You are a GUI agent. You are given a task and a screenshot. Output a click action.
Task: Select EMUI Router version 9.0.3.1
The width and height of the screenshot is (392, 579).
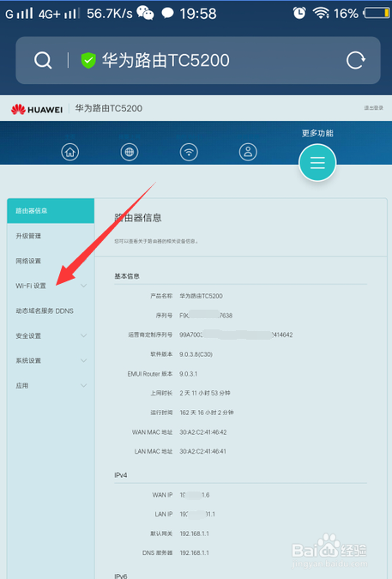(x=188, y=374)
